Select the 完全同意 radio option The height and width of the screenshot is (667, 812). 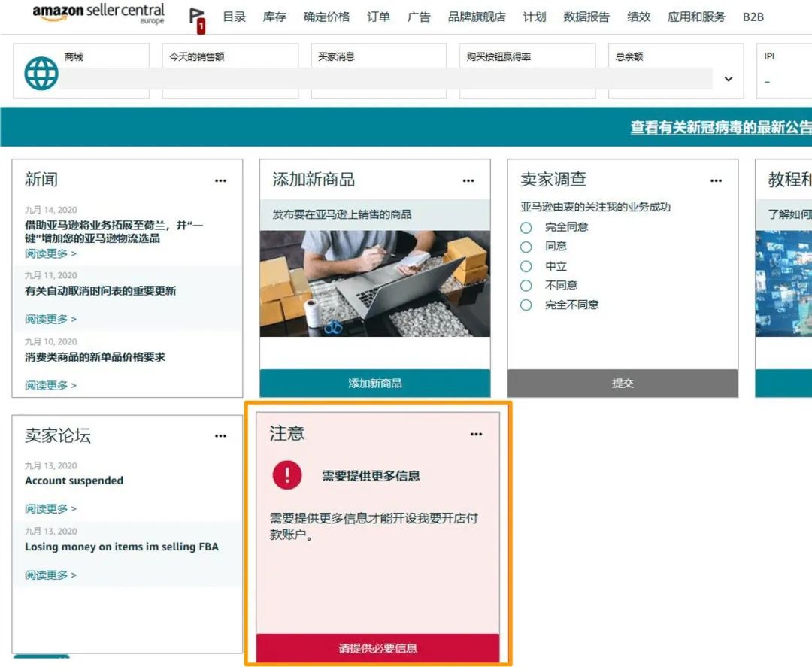[x=526, y=227]
